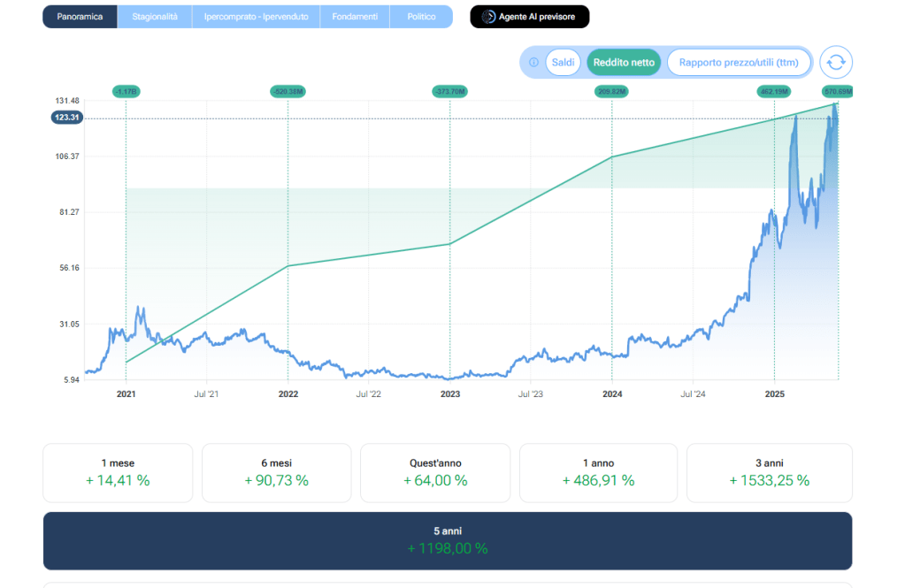Click the -373.70M income marker badge

tap(450, 91)
